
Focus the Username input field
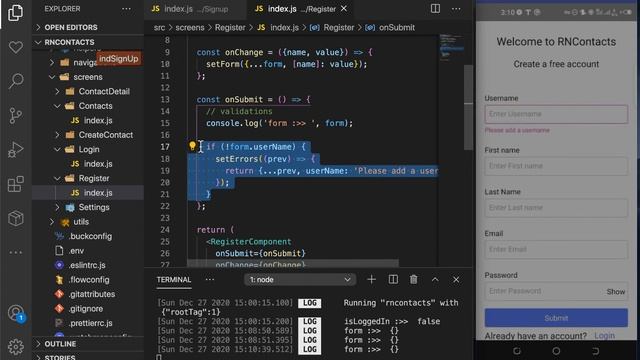pos(556,114)
